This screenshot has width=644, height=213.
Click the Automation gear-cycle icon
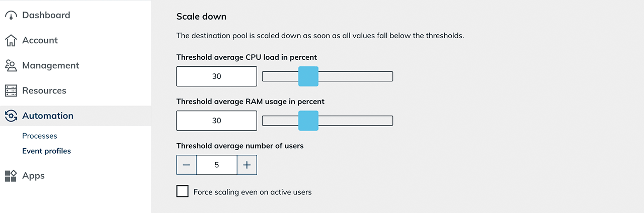[x=11, y=116]
